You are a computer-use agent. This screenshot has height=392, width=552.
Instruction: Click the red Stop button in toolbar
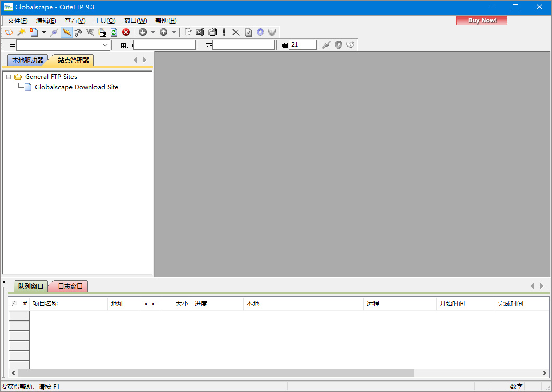(x=126, y=32)
